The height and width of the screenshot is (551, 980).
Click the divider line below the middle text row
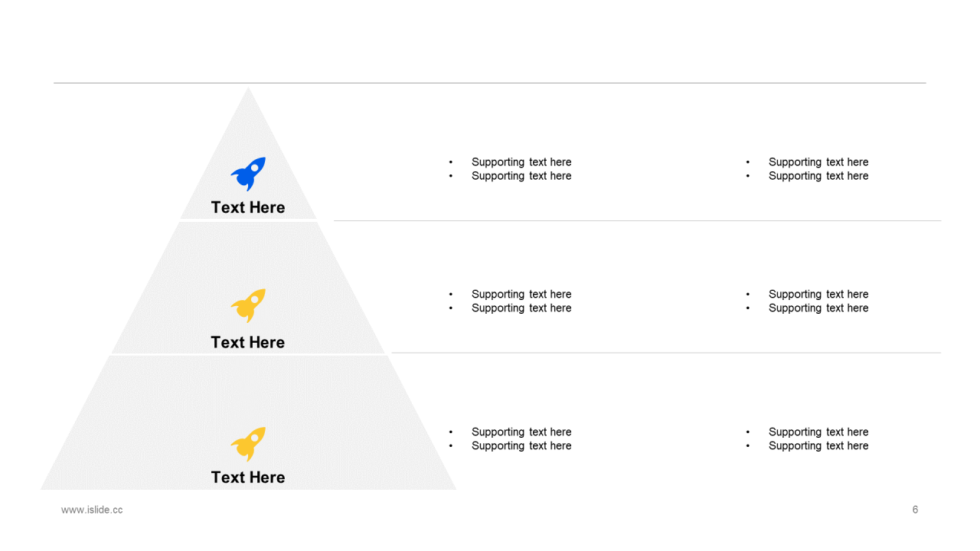tap(666, 353)
